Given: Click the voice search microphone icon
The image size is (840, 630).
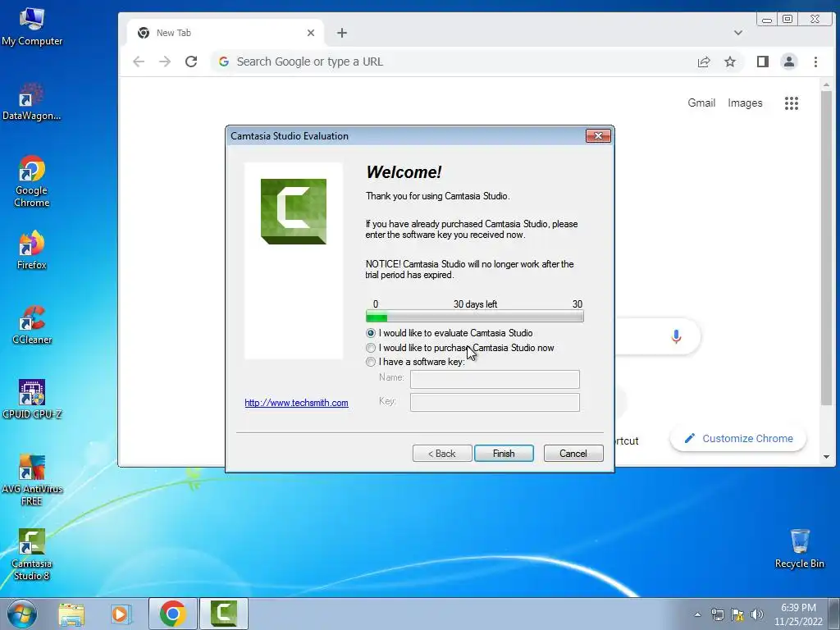Looking at the screenshot, I should [676, 336].
